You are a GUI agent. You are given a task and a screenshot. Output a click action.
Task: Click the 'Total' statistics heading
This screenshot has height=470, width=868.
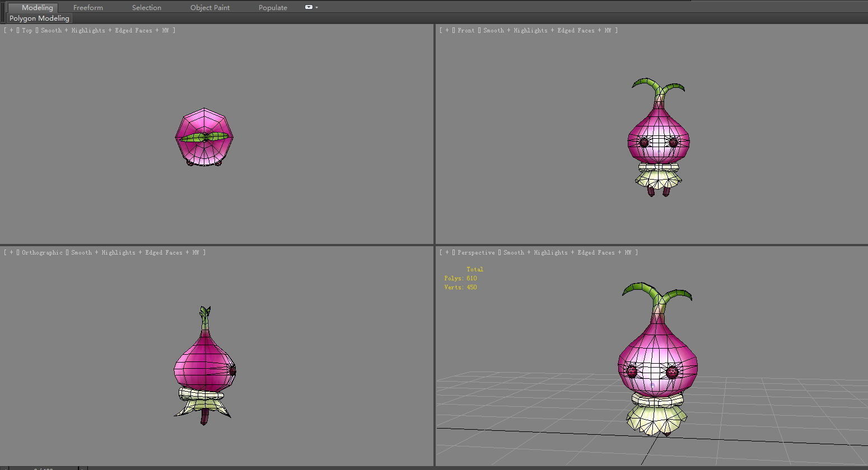click(475, 269)
